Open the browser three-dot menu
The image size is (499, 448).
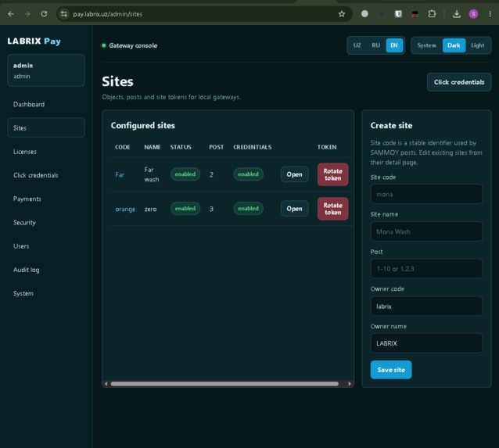click(490, 13)
